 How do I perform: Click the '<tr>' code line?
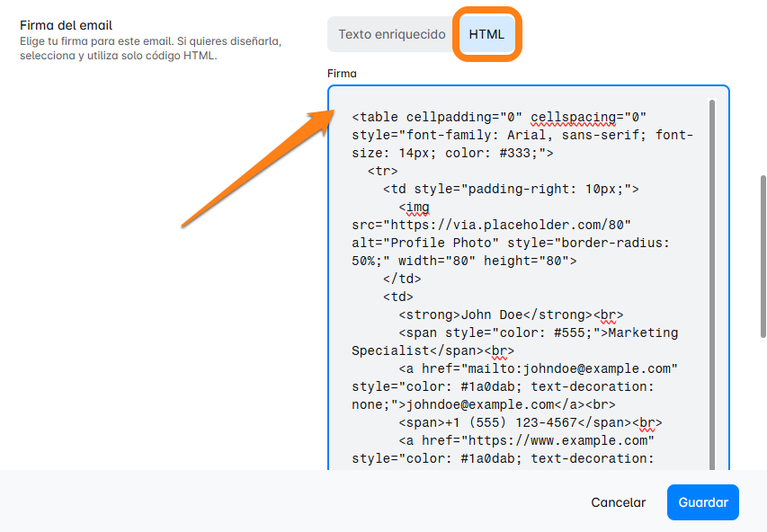pos(382,171)
